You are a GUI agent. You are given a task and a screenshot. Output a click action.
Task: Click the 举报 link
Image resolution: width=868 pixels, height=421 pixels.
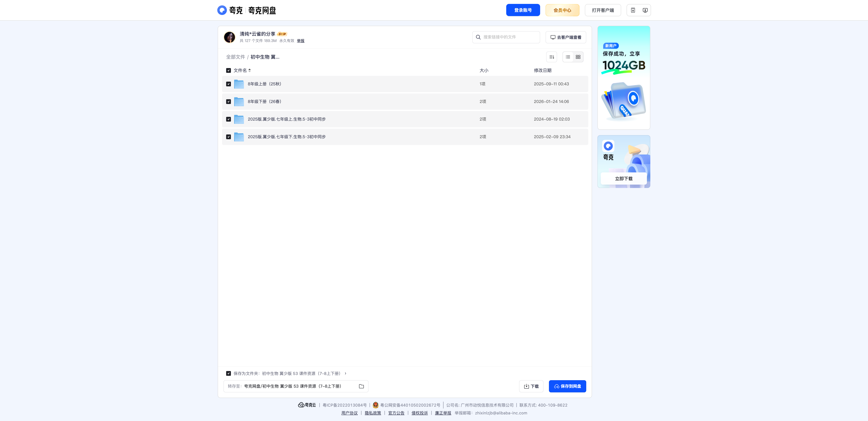pos(301,41)
